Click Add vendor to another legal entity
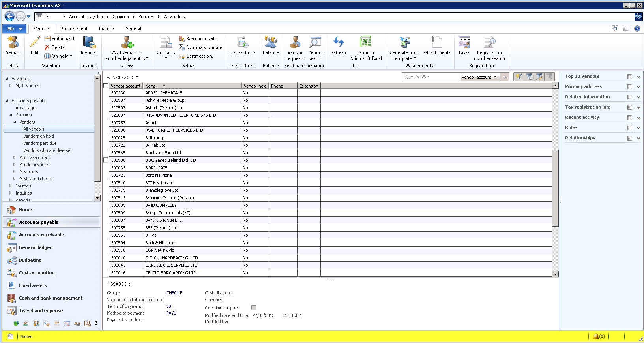This screenshot has height=343, width=644. click(x=127, y=48)
